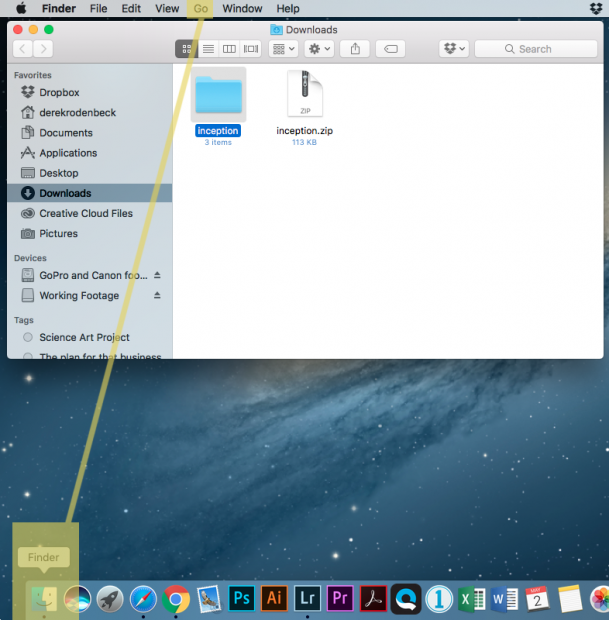Switch to list view in Finder toolbar
The image size is (609, 620).
tap(208, 49)
